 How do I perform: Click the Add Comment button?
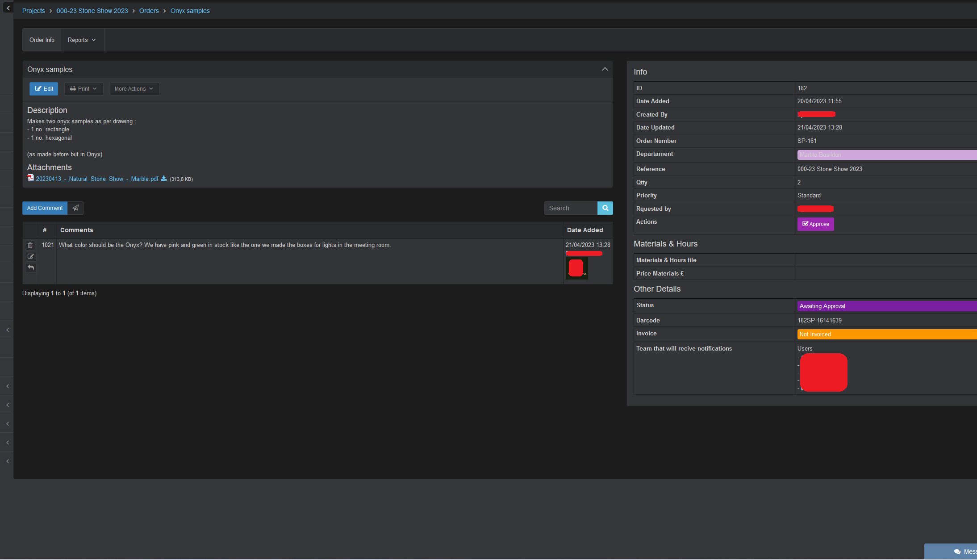[45, 208]
